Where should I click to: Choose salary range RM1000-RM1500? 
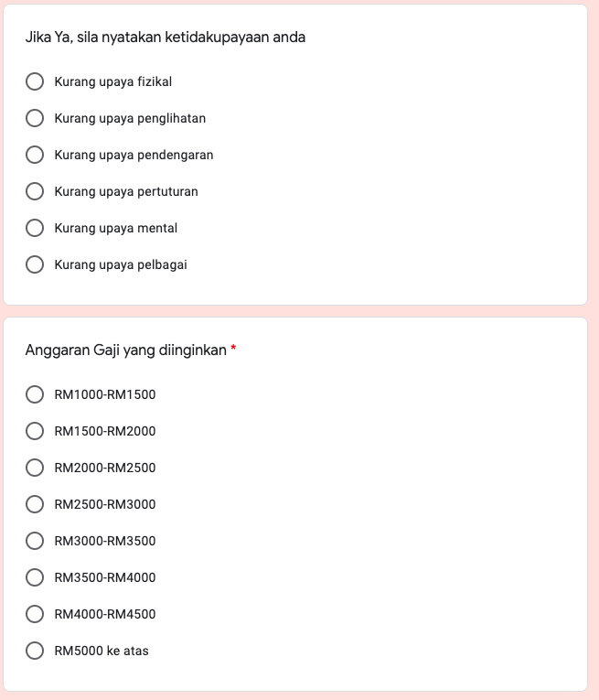pyautogui.click(x=35, y=394)
